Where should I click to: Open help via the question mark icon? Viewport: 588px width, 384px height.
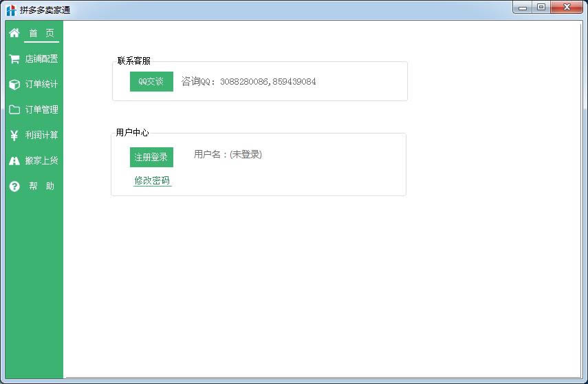[x=14, y=186]
